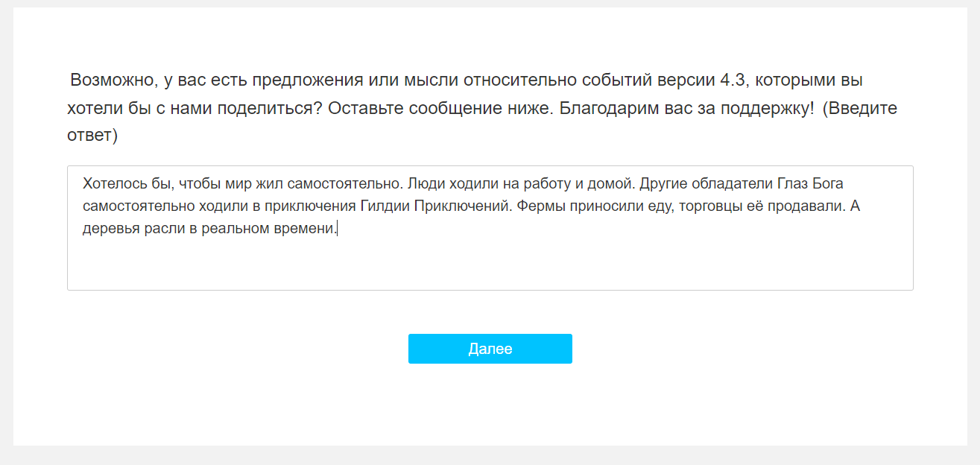The width and height of the screenshot is (980, 465).
Task: Click 'Оставьте сообщение ниже' in the question
Action: (x=440, y=108)
